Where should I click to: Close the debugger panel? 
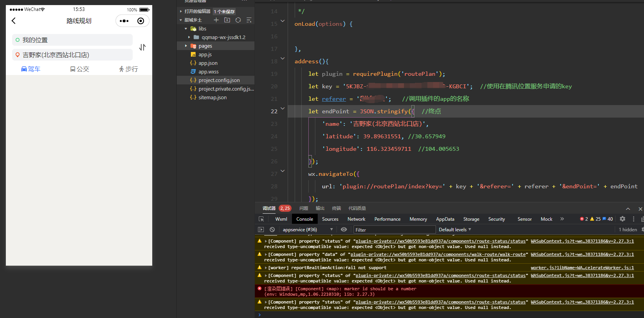click(640, 209)
